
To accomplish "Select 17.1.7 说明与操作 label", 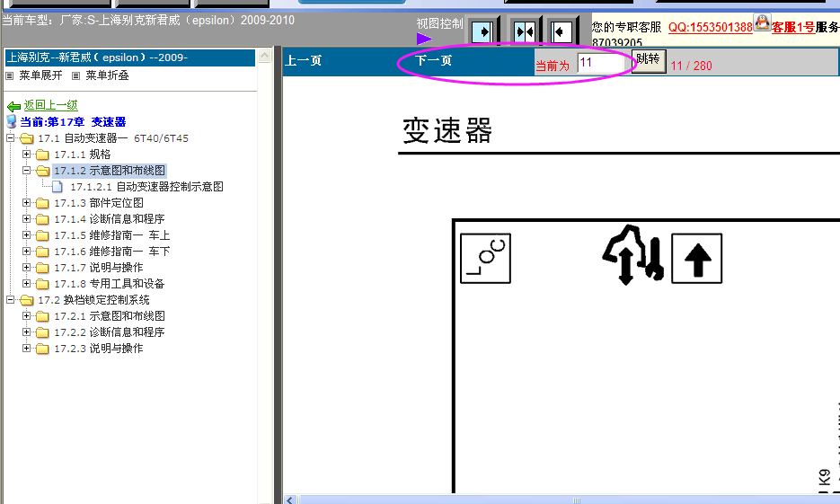I will click(x=99, y=267).
